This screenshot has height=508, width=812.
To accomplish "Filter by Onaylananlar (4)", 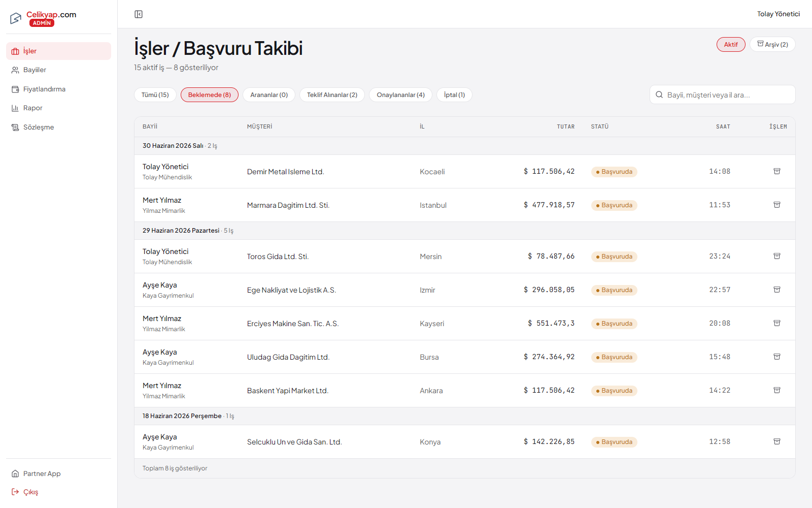I will tap(400, 95).
